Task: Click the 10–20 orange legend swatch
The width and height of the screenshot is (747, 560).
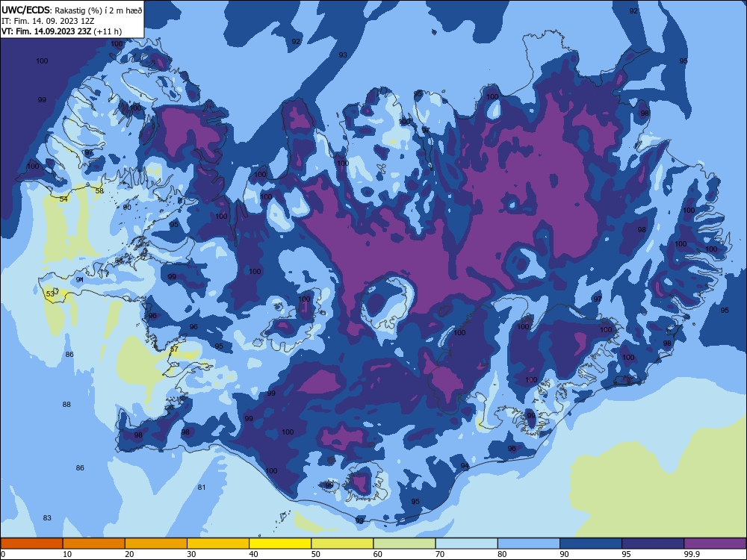Action: click(94, 544)
